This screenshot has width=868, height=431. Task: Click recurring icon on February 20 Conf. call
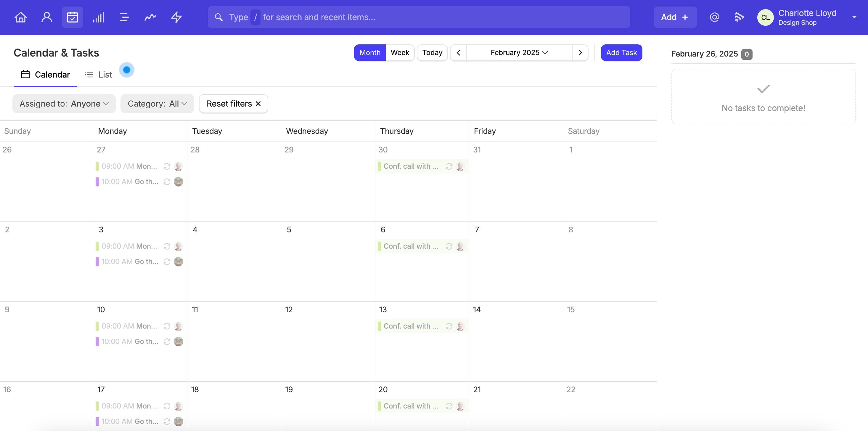[449, 406]
